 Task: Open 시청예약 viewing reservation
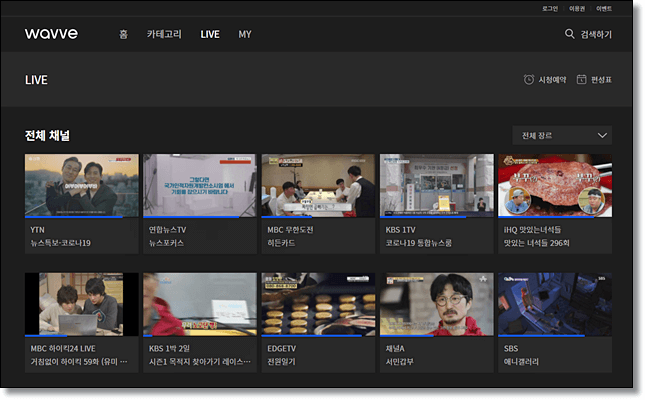coord(552,79)
